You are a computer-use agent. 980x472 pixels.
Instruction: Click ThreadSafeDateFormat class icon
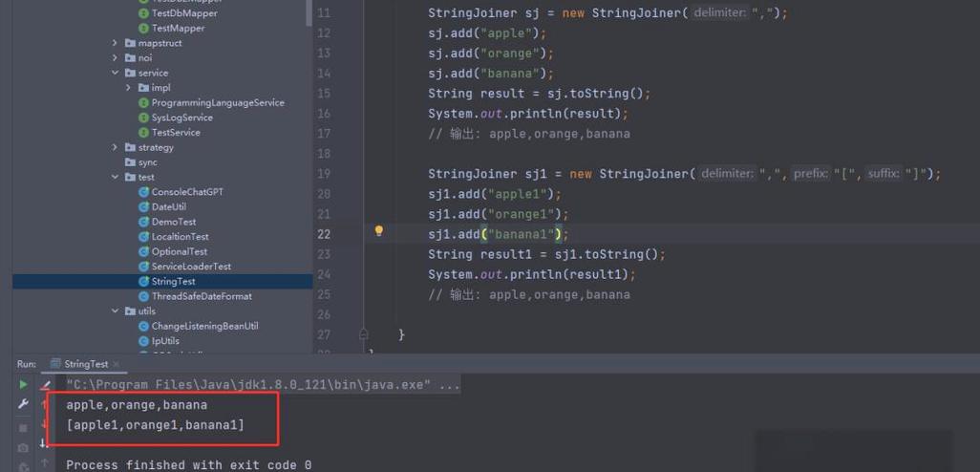[143, 296]
